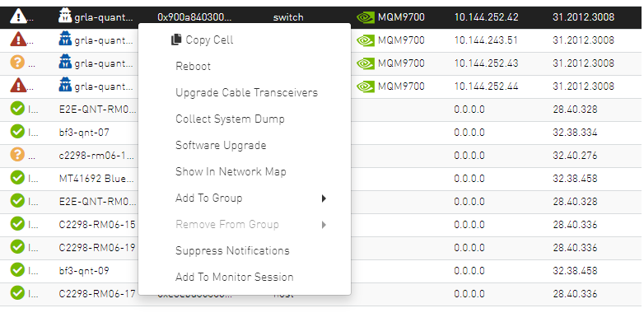Click the Copy Cell clipboard icon
This screenshot has height=322, width=644.
[x=176, y=40]
